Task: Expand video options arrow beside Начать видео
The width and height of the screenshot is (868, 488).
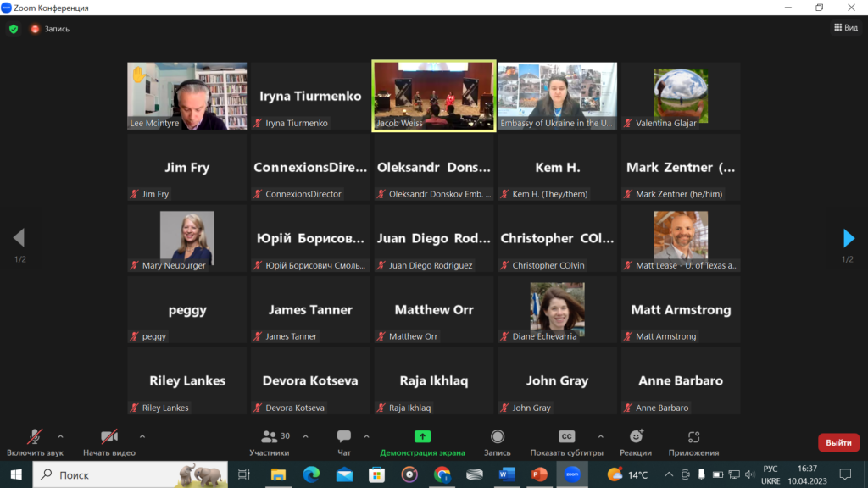Action: pyautogui.click(x=142, y=436)
